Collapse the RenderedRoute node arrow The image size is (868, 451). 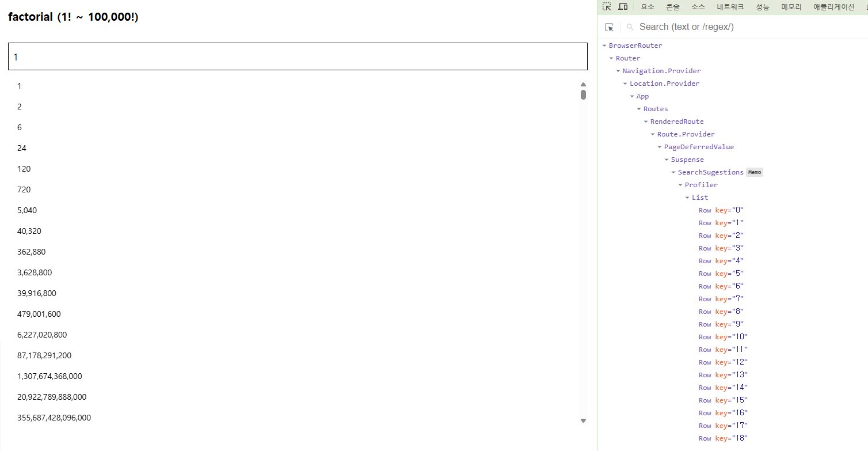[x=646, y=122]
